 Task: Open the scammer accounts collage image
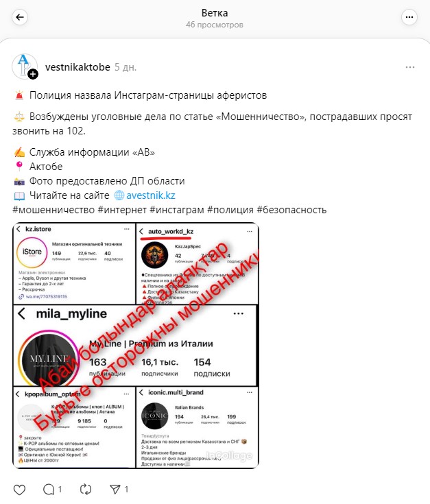[136, 346]
